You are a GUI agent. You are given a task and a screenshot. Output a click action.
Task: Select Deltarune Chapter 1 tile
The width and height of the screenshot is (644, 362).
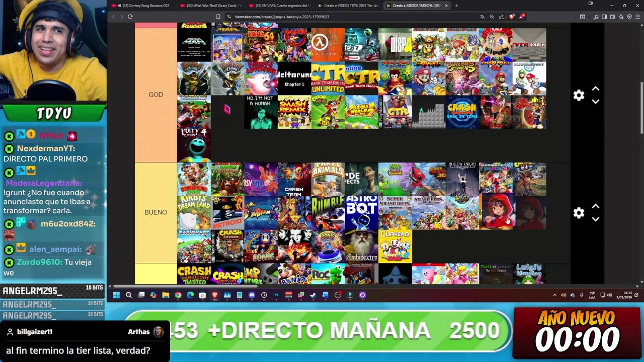[294, 78]
